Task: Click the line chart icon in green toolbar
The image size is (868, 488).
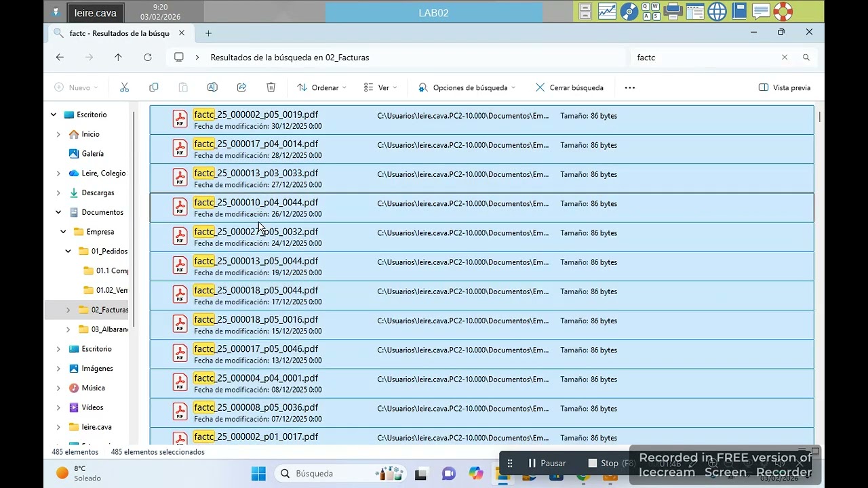Action: [607, 12]
